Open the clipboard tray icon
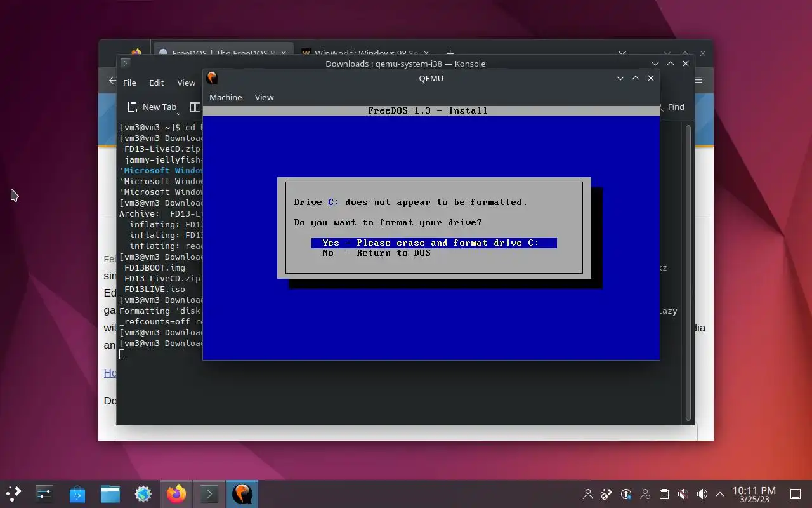 664,494
